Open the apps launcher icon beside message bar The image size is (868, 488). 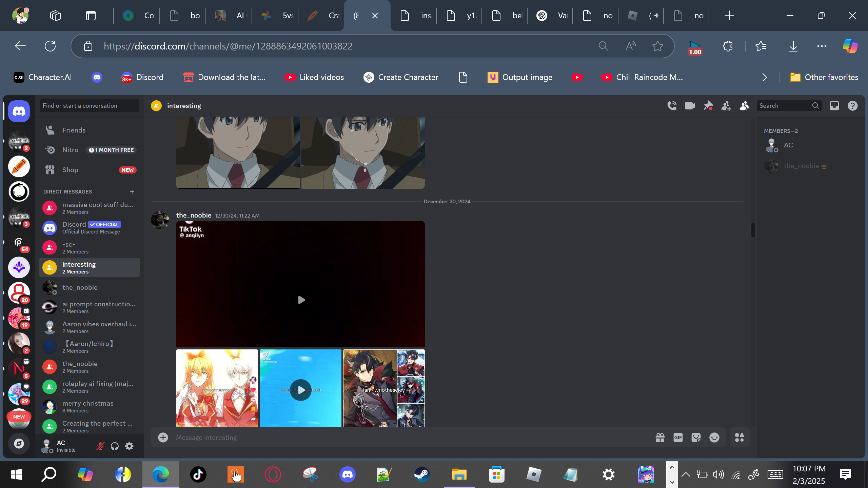click(739, 438)
